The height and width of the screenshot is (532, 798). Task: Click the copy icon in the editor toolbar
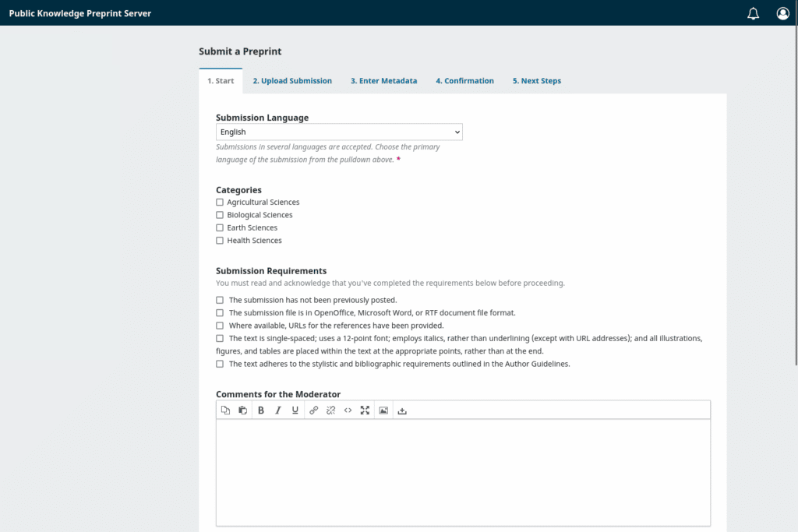[227, 410]
